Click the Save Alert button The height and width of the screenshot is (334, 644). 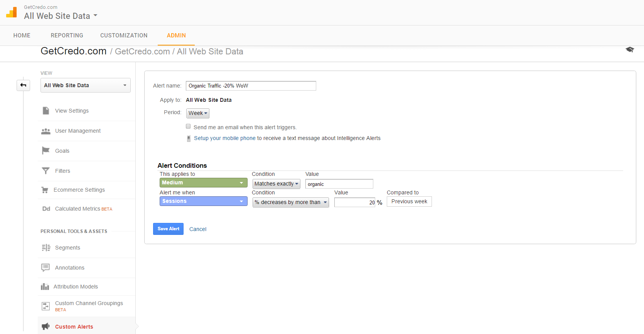pyautogui.click(x=168, y=229)
